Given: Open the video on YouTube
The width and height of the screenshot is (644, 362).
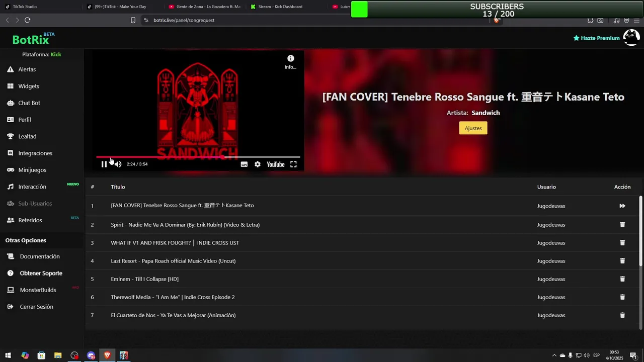Looking at the screenshot, I should [x=275, y=164].
